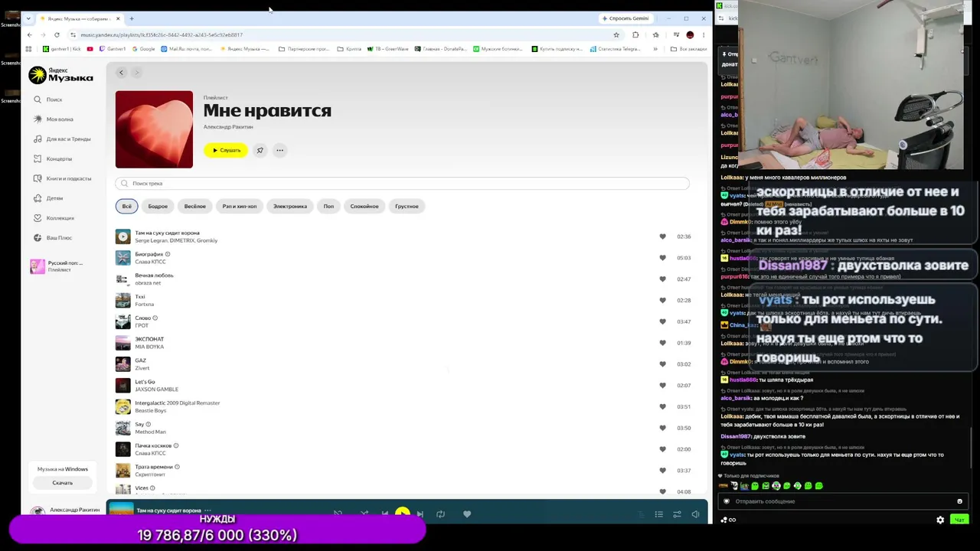This screenshot has height=551, width=980.
Task: Open the playlist more options menu
Action: (x=280, y=150)
